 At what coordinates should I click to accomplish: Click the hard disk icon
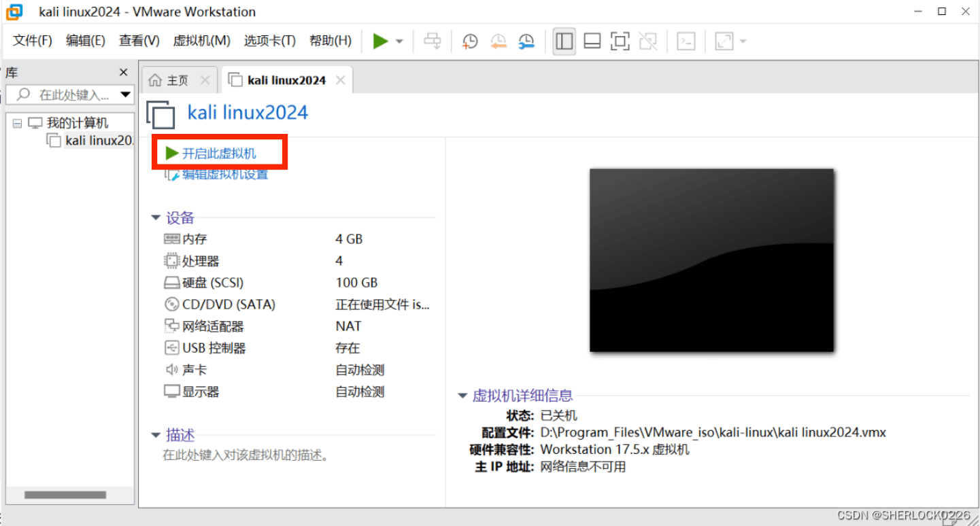(171, 283)
